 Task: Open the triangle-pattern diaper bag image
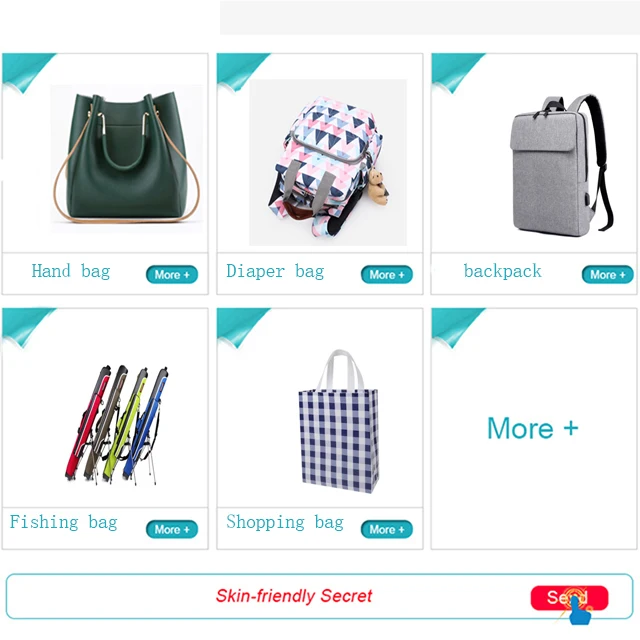coord(328,162)
